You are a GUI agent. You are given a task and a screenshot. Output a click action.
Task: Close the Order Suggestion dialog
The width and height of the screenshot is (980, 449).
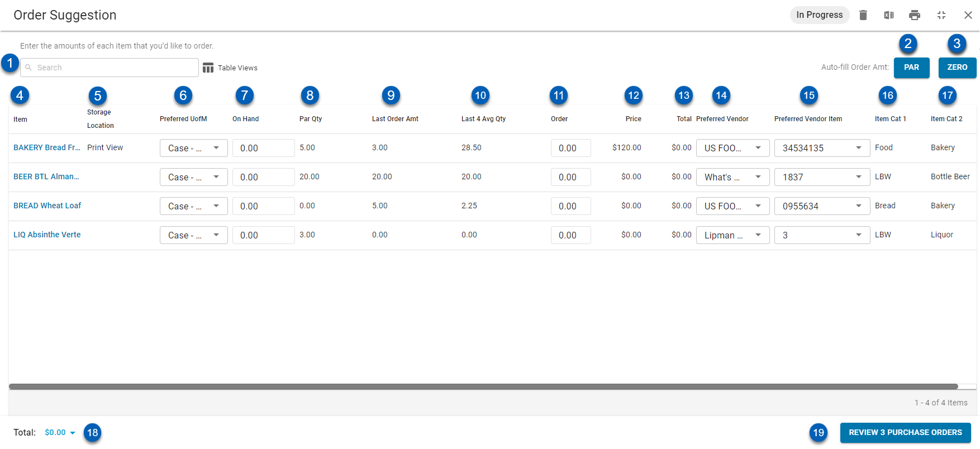(x=968, y=15)
